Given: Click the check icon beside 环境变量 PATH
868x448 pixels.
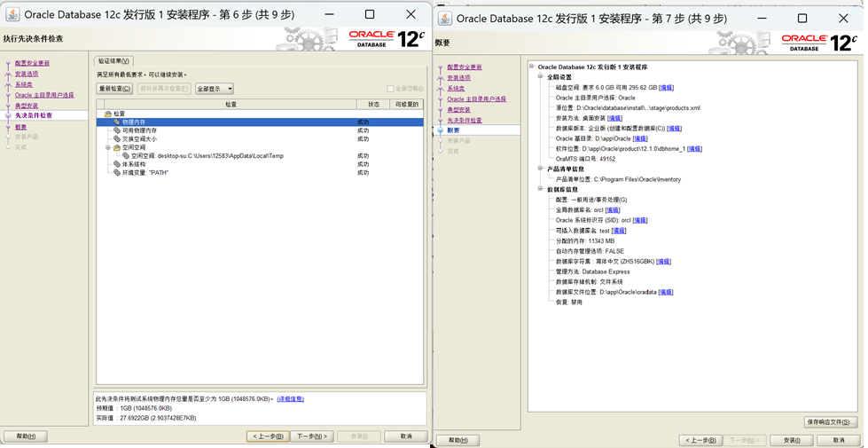Looking at the screenshot, I should point(117,173).
